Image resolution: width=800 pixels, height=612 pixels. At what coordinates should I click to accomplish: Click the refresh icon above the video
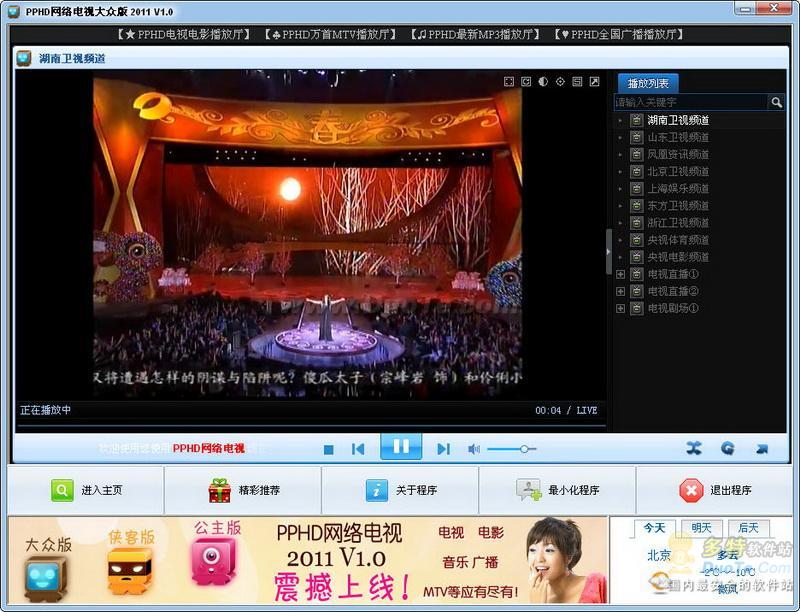(x=526, y=82)
